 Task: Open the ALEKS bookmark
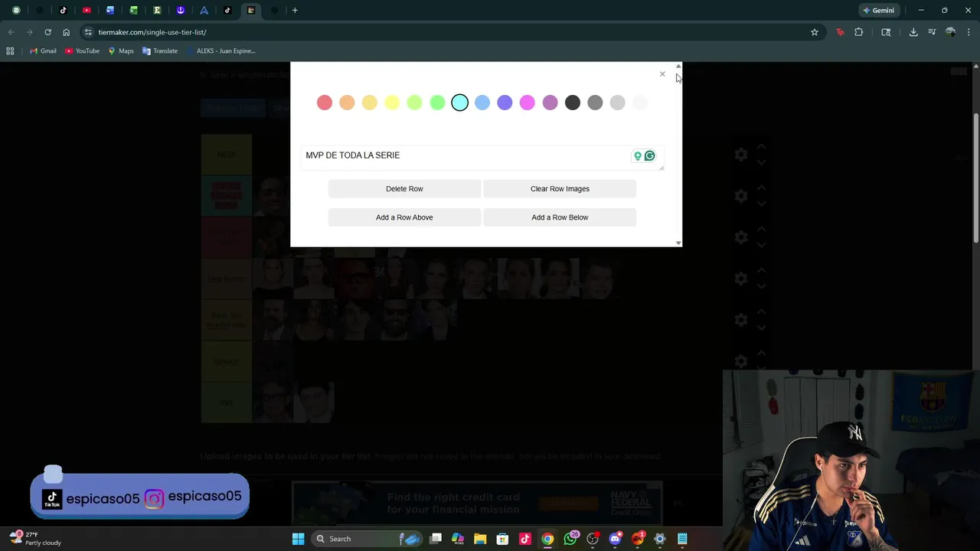220,51
